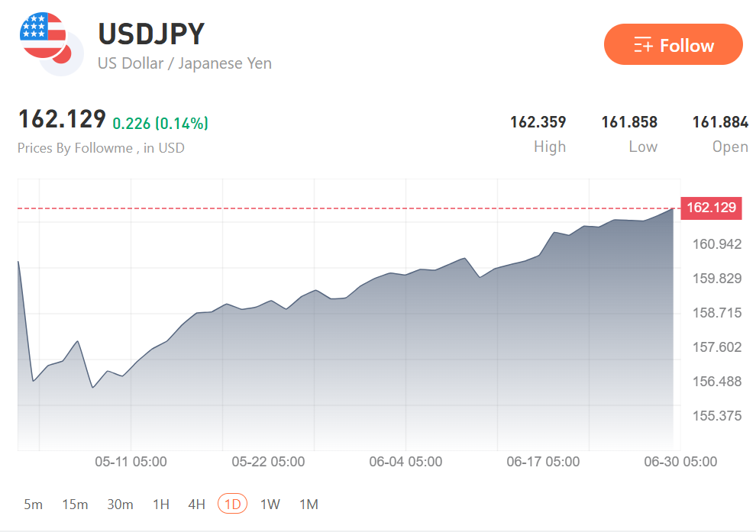Click the red 162.129 price label on axis
756x532 pixels.
pos(711,208)
